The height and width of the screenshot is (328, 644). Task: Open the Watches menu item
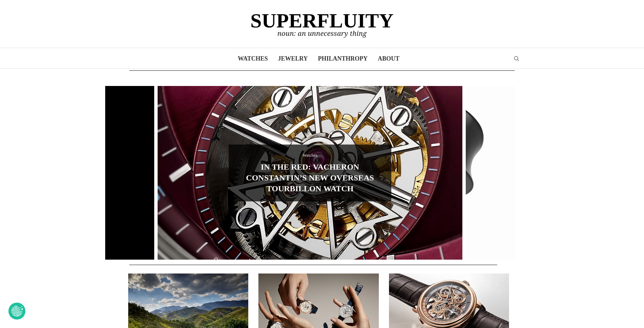click(x=253, y=59)
